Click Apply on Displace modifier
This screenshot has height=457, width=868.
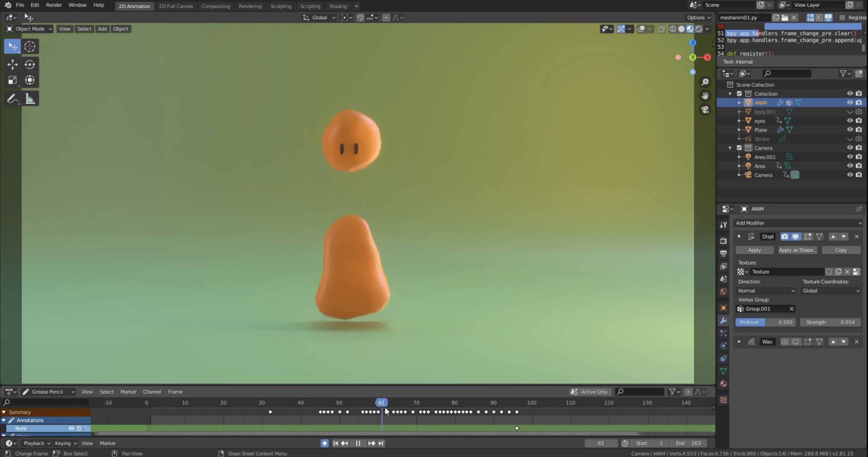tap(754, 250)
